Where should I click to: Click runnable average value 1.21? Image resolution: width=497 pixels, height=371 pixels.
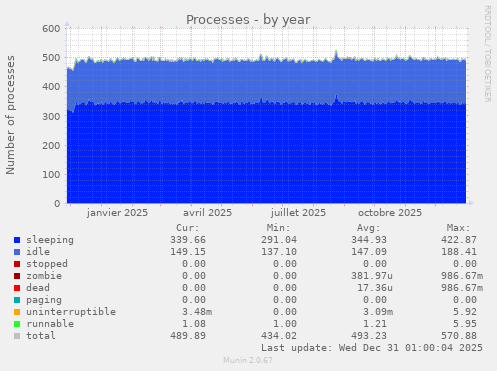[375, 324]
